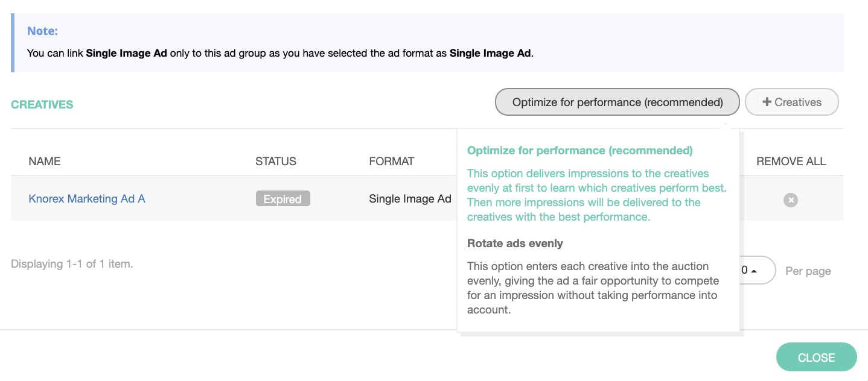Screen dimensions: 868x381
Task: Click the Rotate ads evenly description text
Action: pos(592,288)
